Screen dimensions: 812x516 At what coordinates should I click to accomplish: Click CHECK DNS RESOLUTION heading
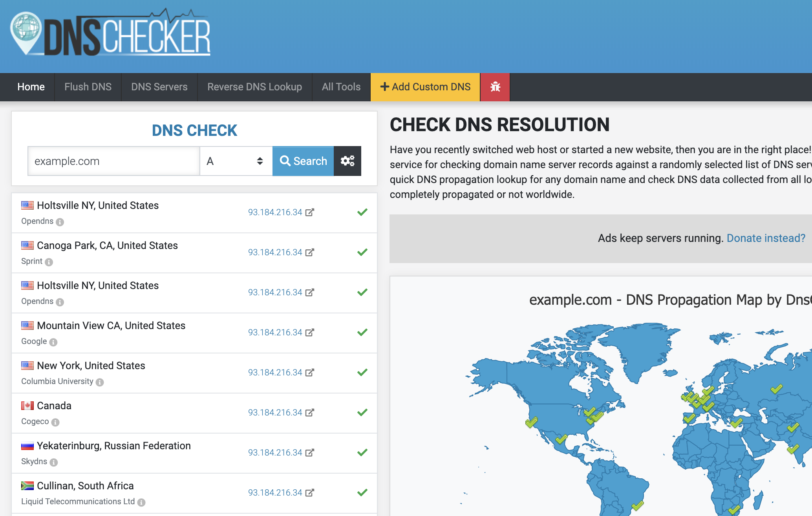coord(499,125)
